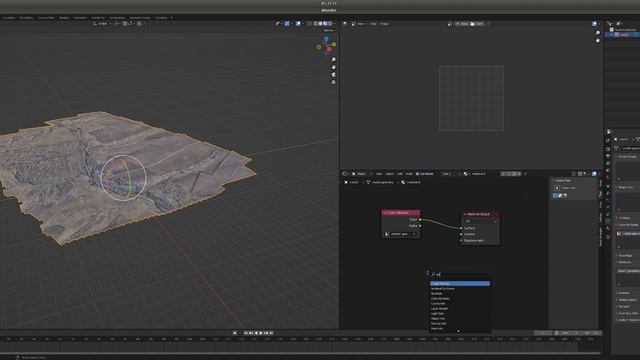Screen dimensions: 640x360
Task: Open the Add menu in node editor
Action: [400, 174]
